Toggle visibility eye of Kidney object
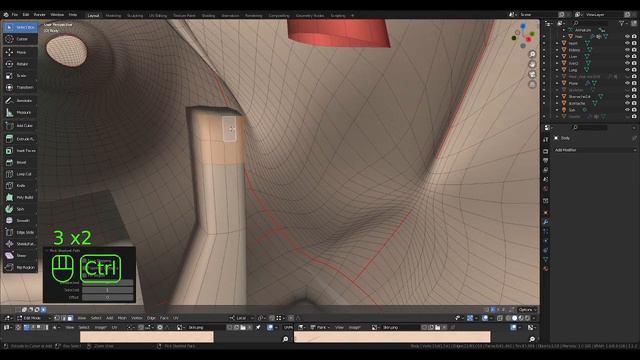 click(628, 50)
